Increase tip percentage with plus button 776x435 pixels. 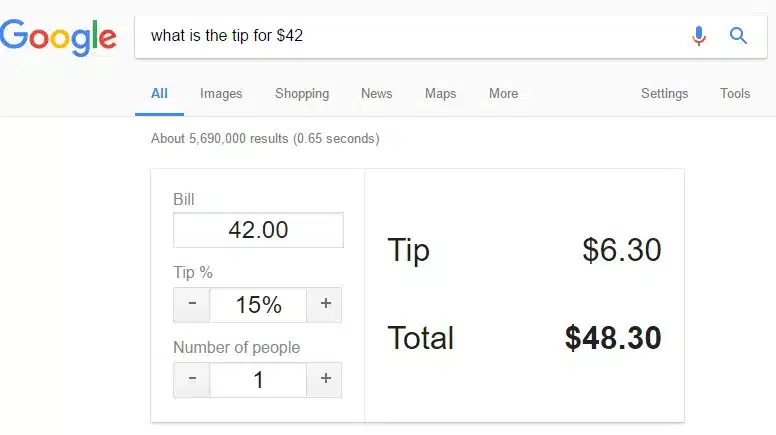click(325, 305)
